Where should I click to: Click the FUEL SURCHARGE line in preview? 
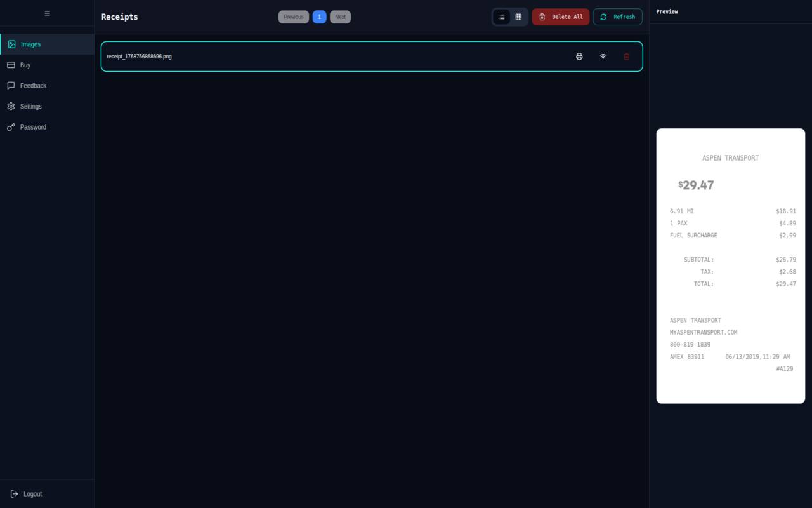tap(733, 236)
